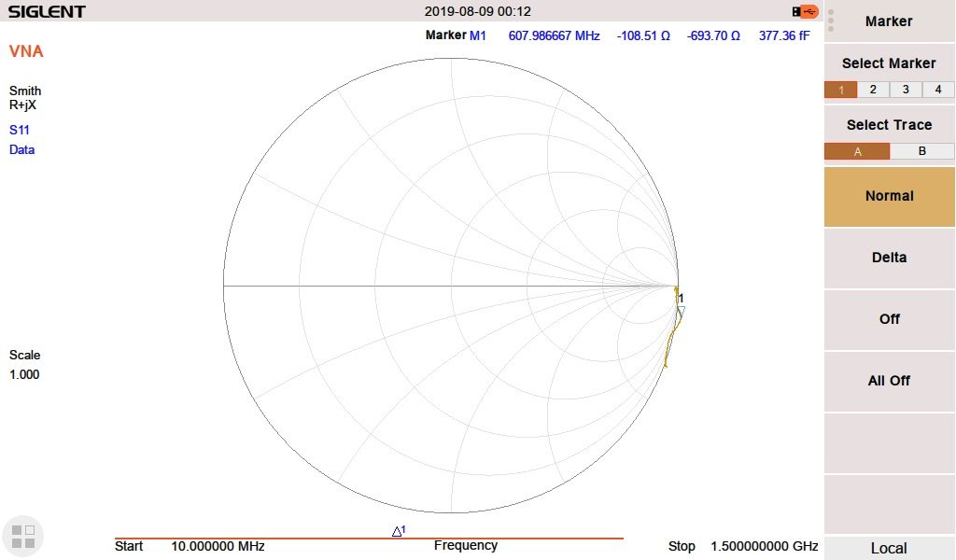The height and width of the screenshot is (560, 956).
Task: Select marker 1 triangle on the Smith chart
Action: click(681, 312)
